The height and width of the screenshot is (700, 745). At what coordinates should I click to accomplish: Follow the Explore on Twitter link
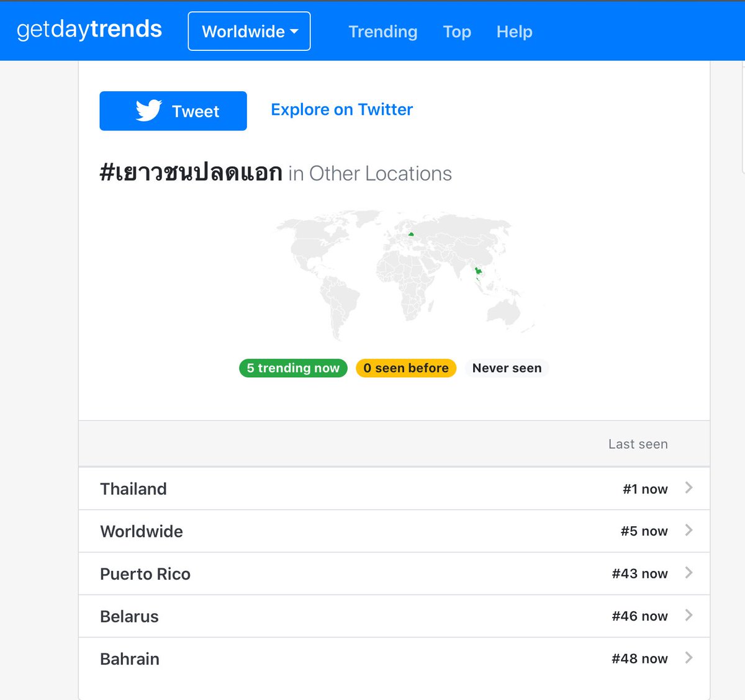[342, 109]
